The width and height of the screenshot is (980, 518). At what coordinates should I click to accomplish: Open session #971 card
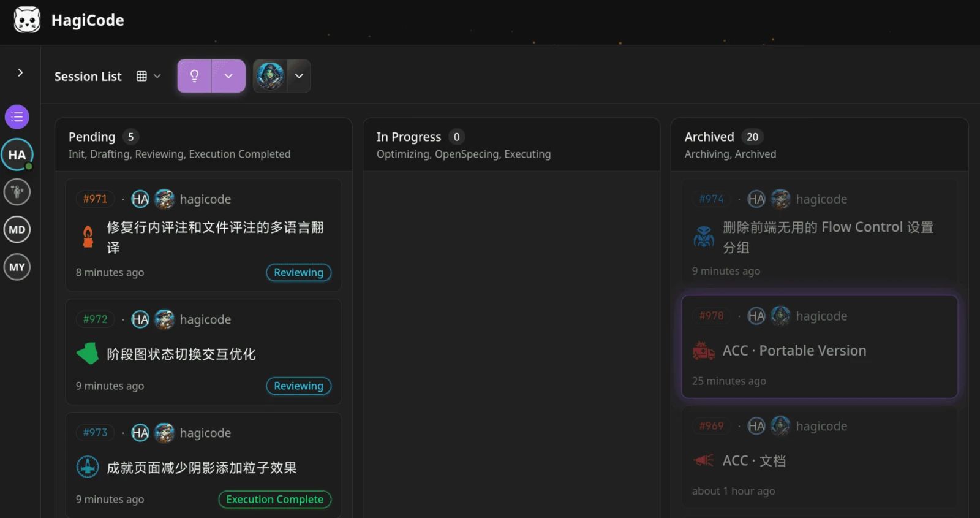203,235
